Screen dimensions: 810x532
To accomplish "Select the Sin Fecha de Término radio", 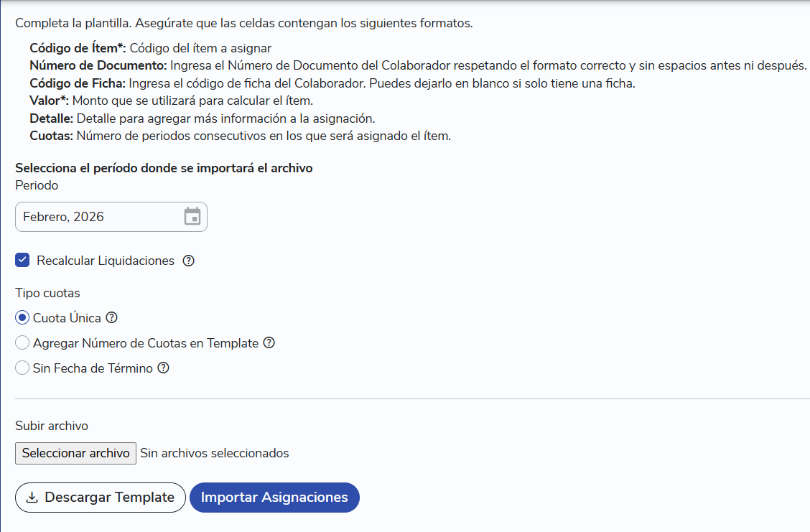I will coord(22,368).
